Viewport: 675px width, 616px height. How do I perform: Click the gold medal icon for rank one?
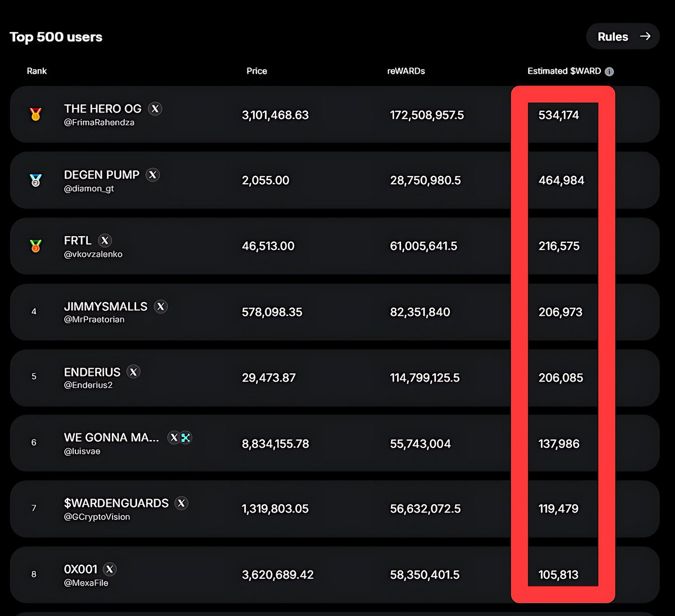click(35, 115)
